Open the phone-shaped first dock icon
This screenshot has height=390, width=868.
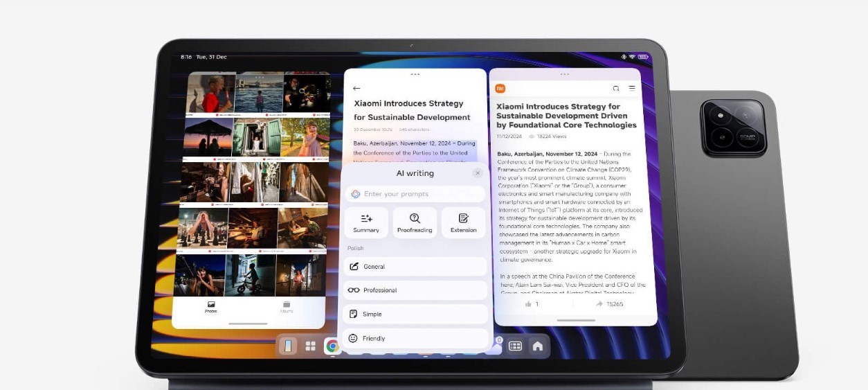(289, 346)
